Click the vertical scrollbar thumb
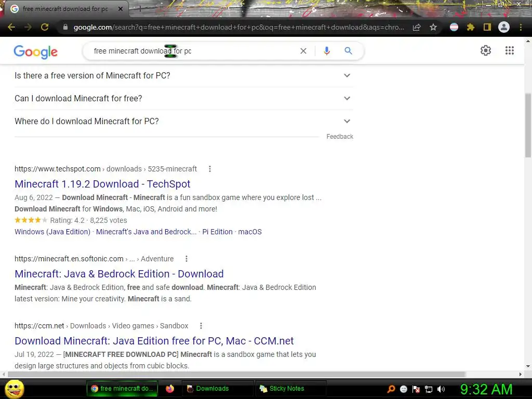 click(528, 125)
